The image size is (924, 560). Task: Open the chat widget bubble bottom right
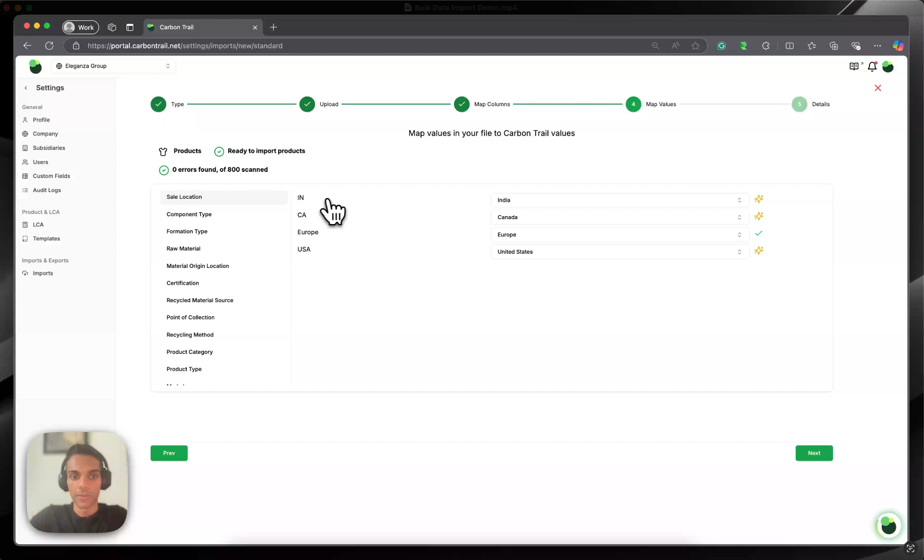pyautogui.click(x=889, y=526)
